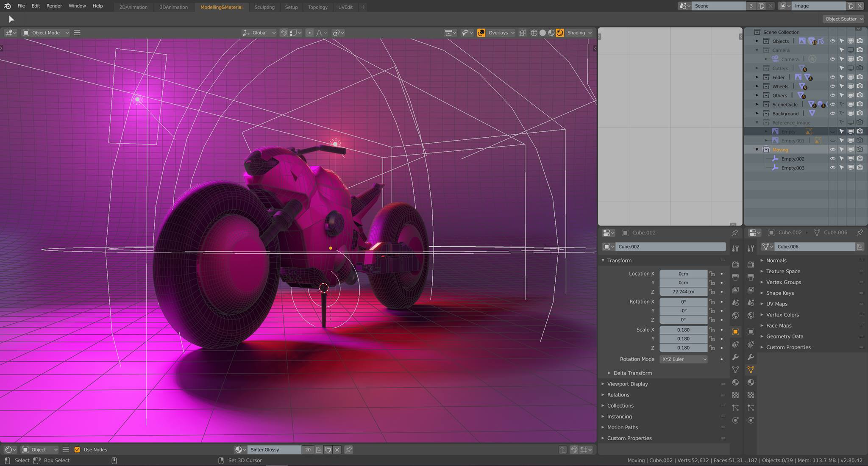Click the 20 users count of Sinter.Glossy

[x=308, y=449]
